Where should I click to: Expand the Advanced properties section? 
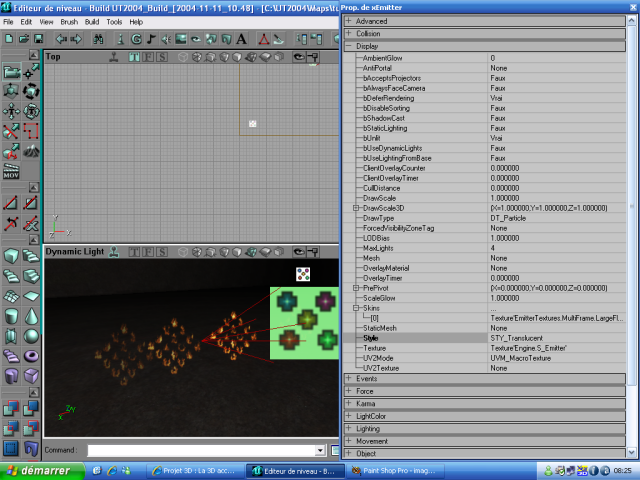(x=348, y=21)
